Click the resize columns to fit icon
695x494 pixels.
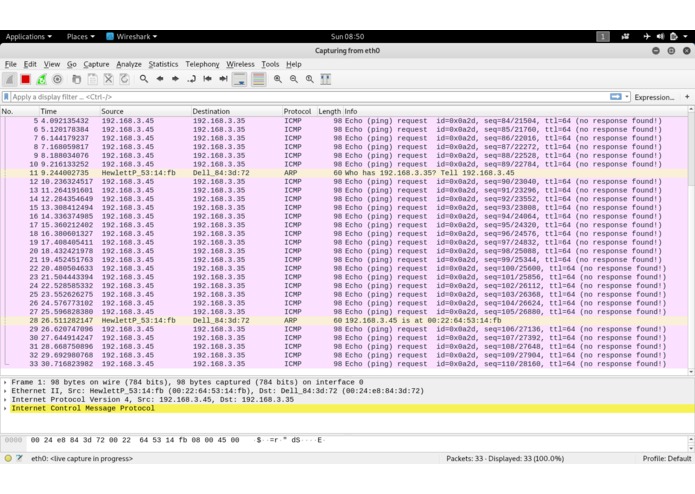point(326,79)
